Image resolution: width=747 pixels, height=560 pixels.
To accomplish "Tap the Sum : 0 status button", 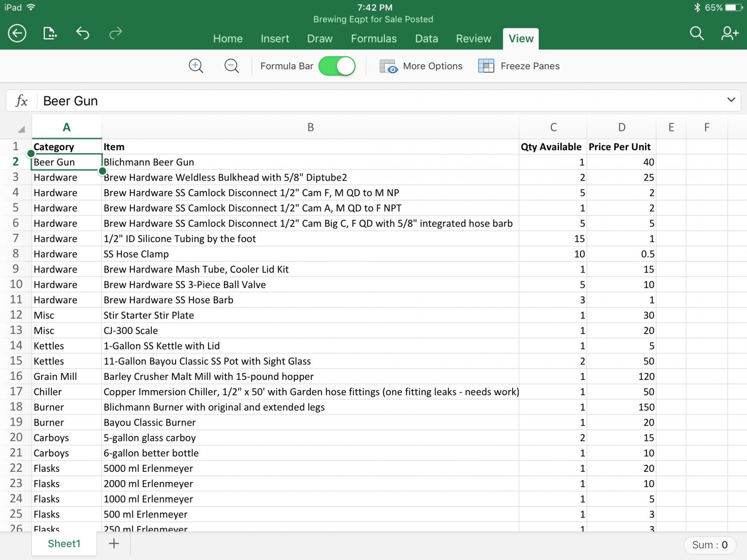I will (710, 545).
